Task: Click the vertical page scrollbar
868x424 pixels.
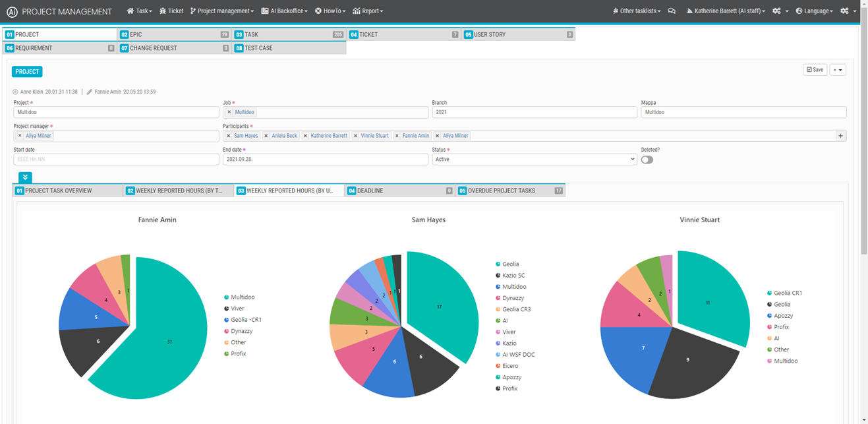Action: [x=864, y=132]
